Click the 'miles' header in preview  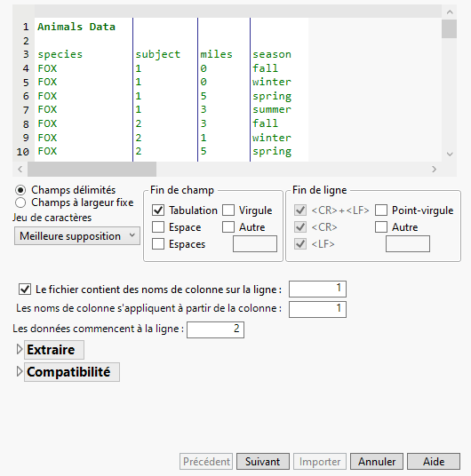point(216,54)
